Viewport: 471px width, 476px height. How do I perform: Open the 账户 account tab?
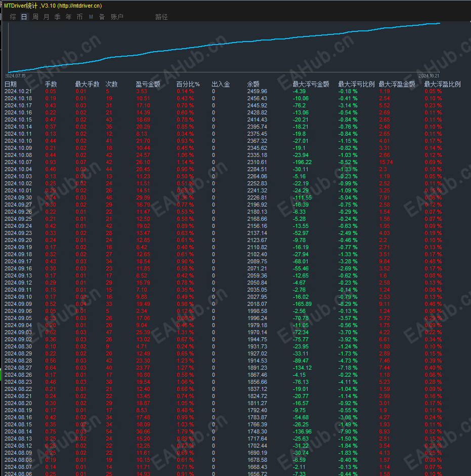pyautogui.click(x=117, y=17)
